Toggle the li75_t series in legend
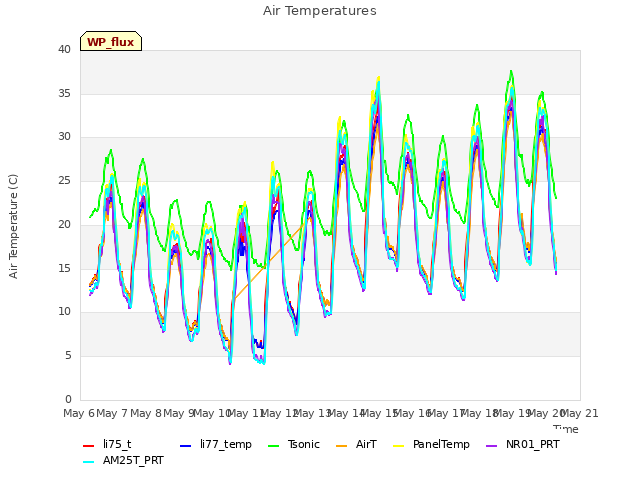This screenshot has width=640, height=480. click(x=107, y=444)
